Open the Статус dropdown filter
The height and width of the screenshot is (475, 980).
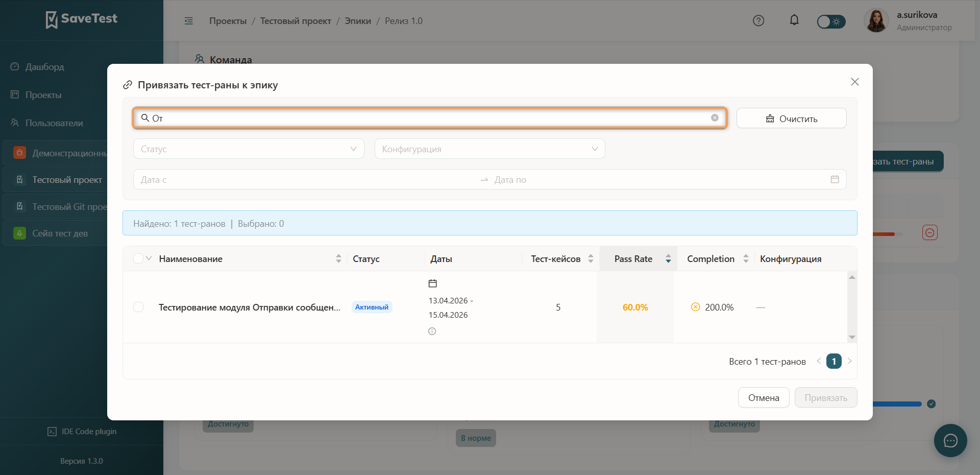249,149
